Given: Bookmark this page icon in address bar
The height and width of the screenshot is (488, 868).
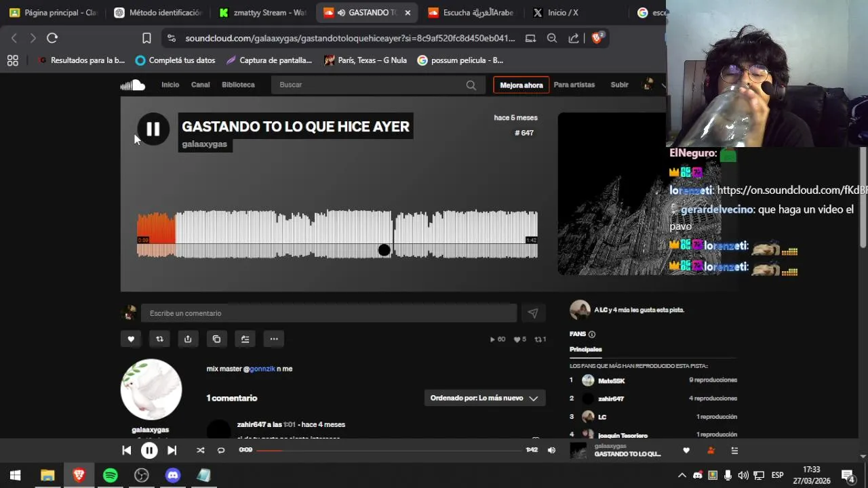Looking at the screenshot, I should coord(146,38).
